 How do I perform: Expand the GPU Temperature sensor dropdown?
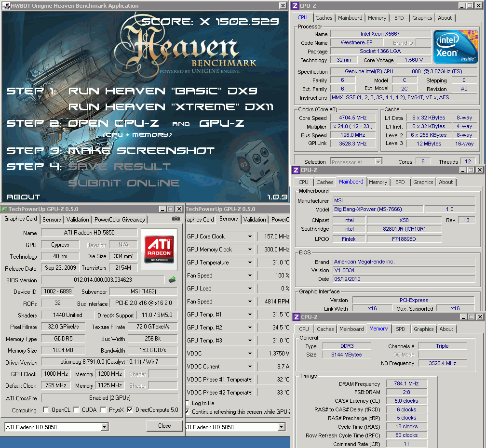[x=250, y=263]
